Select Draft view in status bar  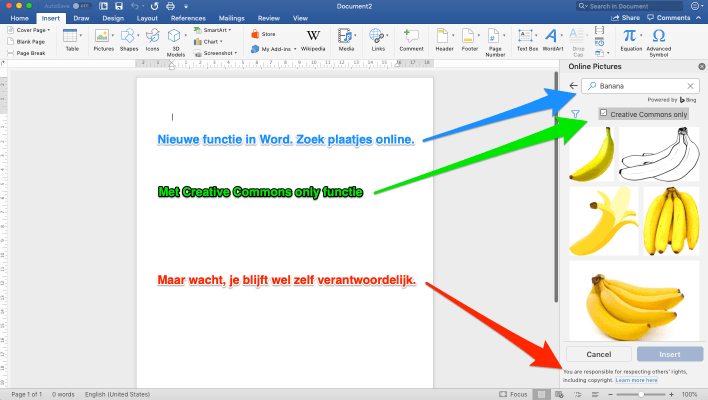click(595, 394)
